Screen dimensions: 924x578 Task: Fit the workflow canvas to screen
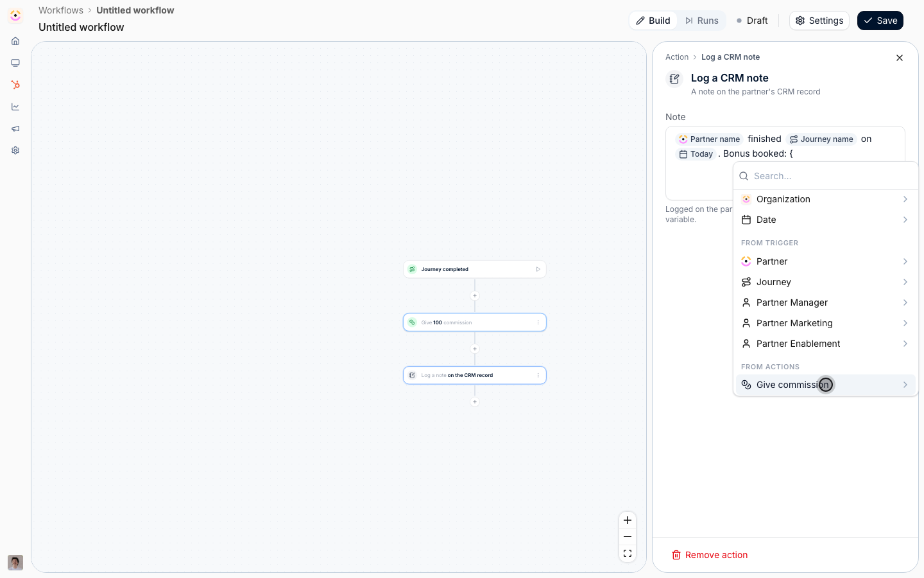[628, 554]
